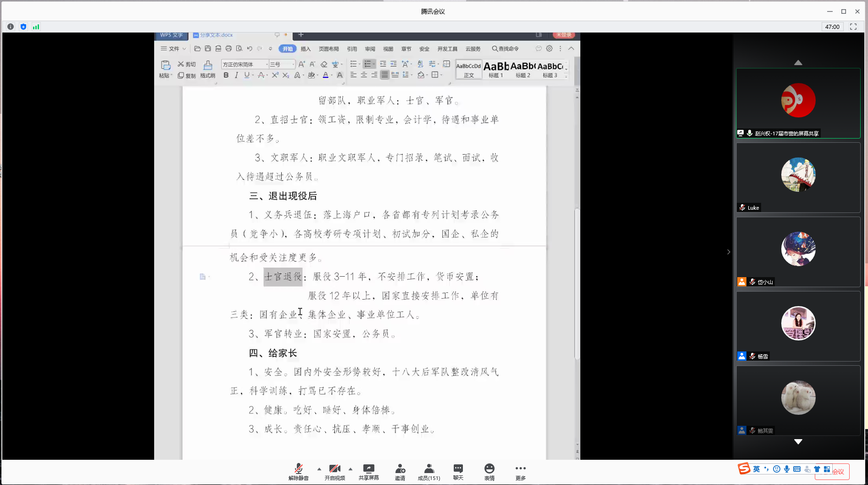Image resolution: width=868 pixels, height=485 pixels.
Task: Open the Share Screen (共享屏幕) icon
Action: click(368, 471)
